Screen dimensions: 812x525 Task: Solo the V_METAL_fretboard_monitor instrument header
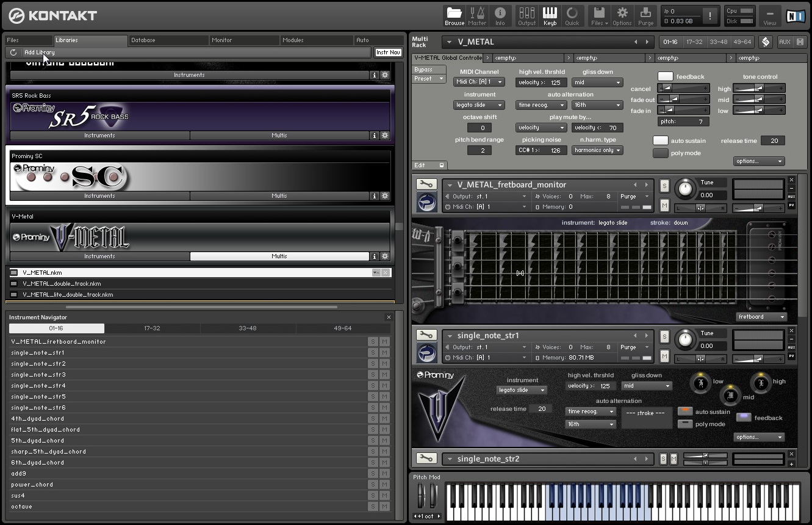(664, 186)
